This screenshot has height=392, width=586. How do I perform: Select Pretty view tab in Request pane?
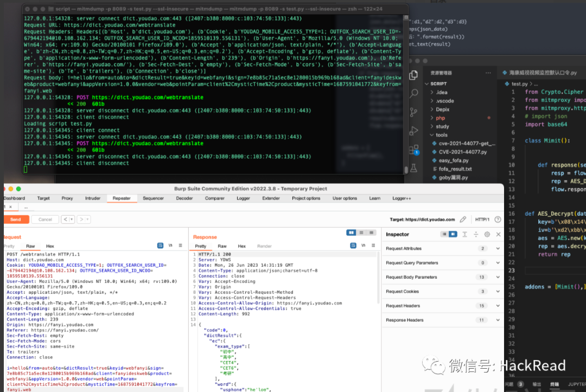click(9, 246)
